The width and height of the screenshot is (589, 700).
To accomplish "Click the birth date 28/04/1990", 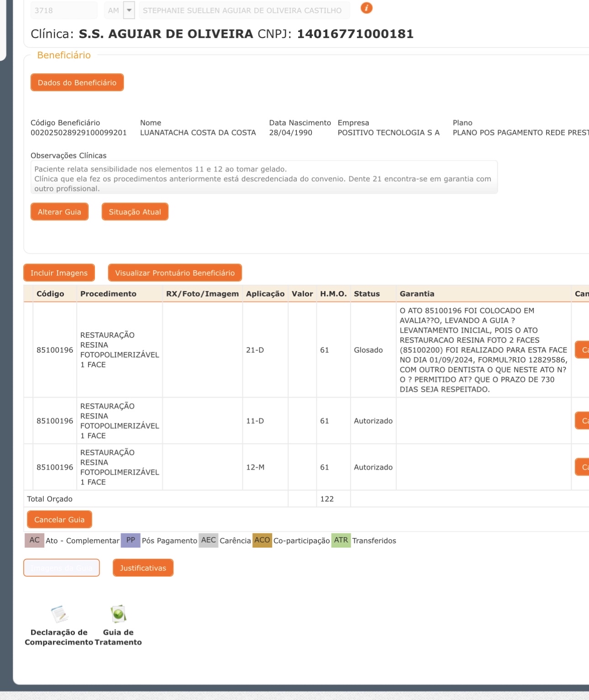I will pyautogui.click(x=291, y=133).
